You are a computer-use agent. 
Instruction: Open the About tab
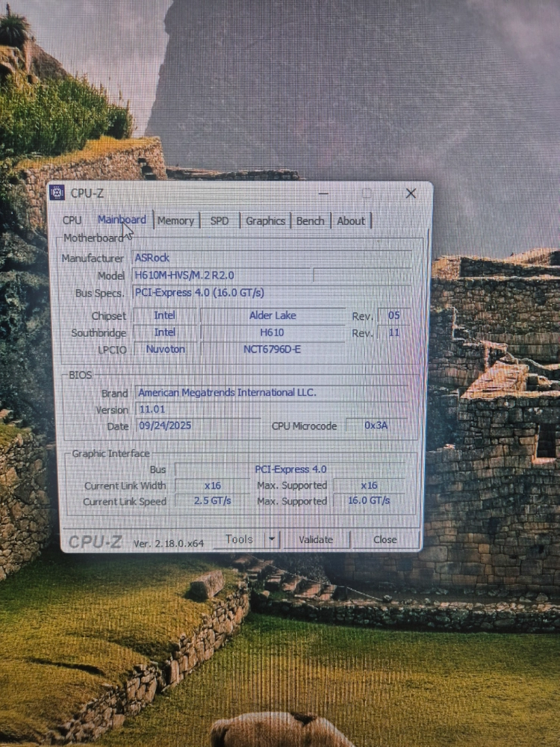tap(351, 221)
